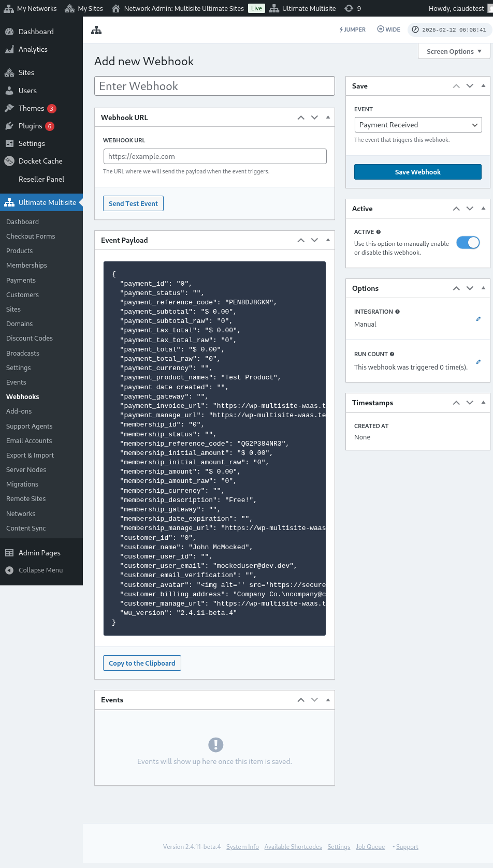493x868 pixels.
Task: Click the clock timestamp badge
Action: (x=449, y=30)
